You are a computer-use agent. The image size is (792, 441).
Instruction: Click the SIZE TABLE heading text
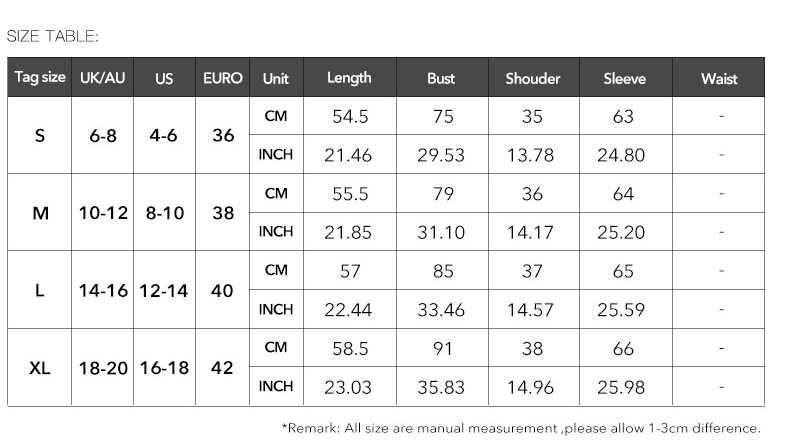tap(53, 37)
